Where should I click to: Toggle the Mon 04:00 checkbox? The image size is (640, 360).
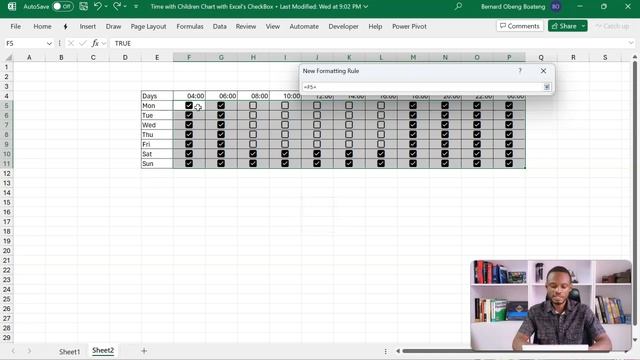[189, 105]
